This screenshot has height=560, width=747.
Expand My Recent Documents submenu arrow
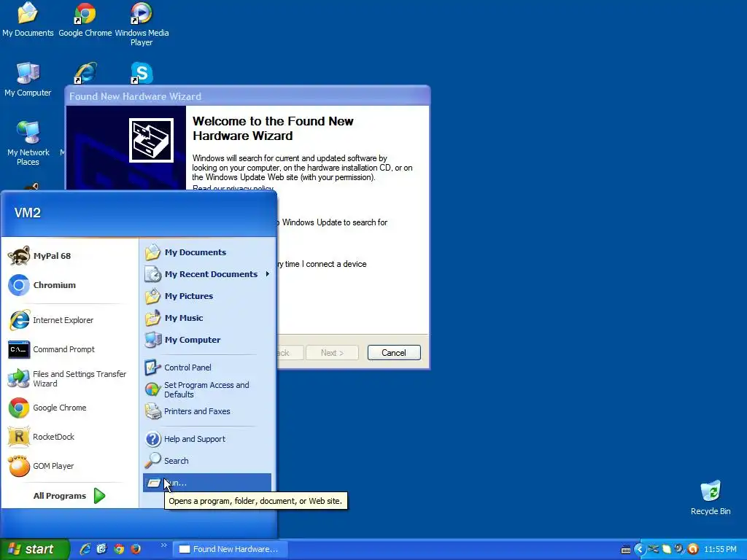[268, 274]
